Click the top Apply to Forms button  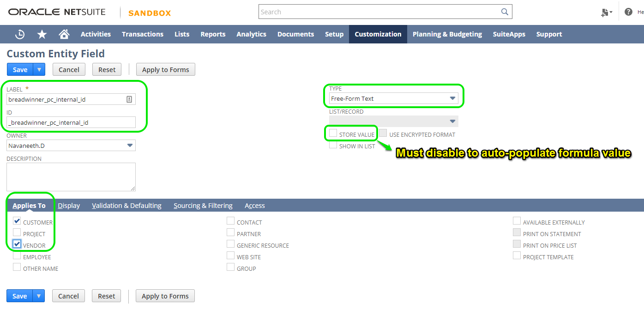point(166,70)
